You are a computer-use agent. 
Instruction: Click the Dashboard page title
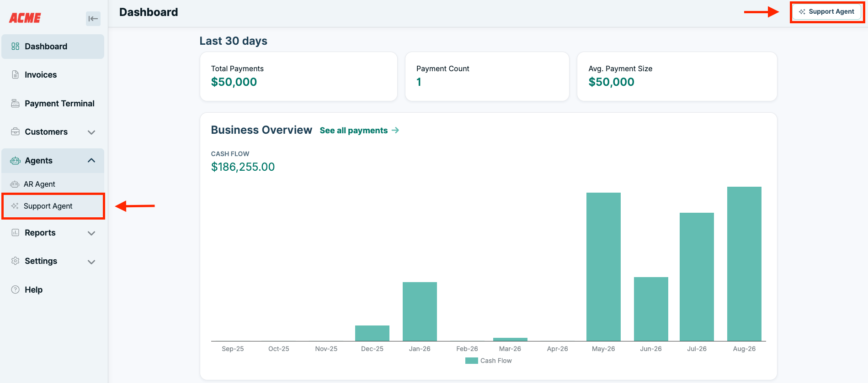pyautogui.click(x=149, y=12)
